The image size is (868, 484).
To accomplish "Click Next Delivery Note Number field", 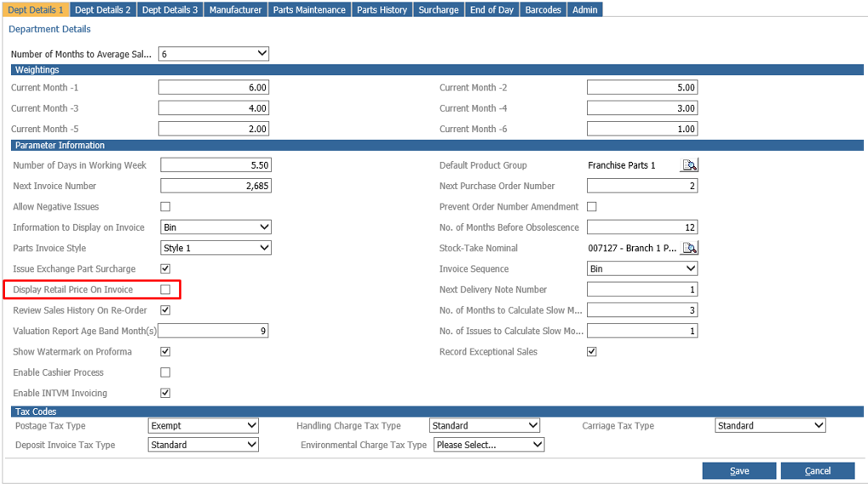I will [642, 289].
